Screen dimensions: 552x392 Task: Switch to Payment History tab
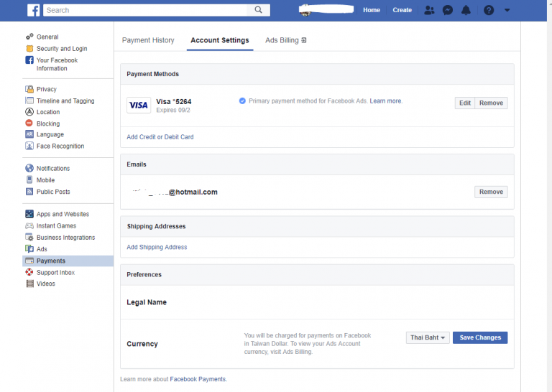148,40
